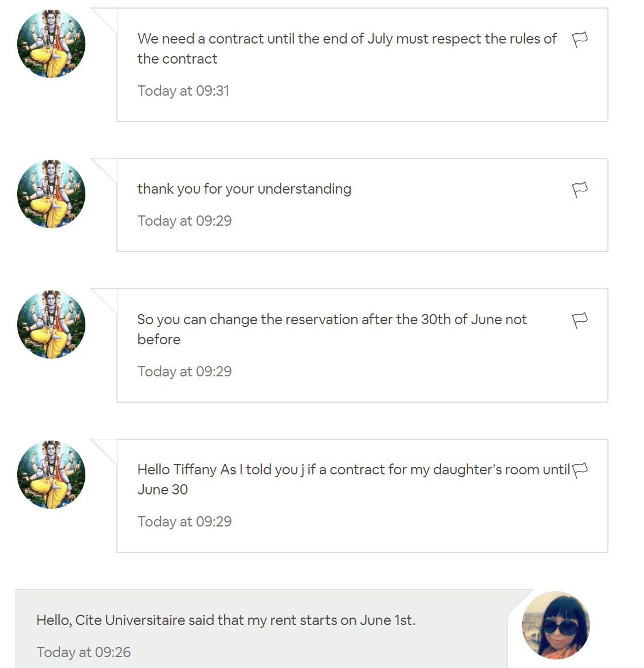Flag the 'thank you for your understanding' message
This screenshot has height=668, width=644.
580,190
